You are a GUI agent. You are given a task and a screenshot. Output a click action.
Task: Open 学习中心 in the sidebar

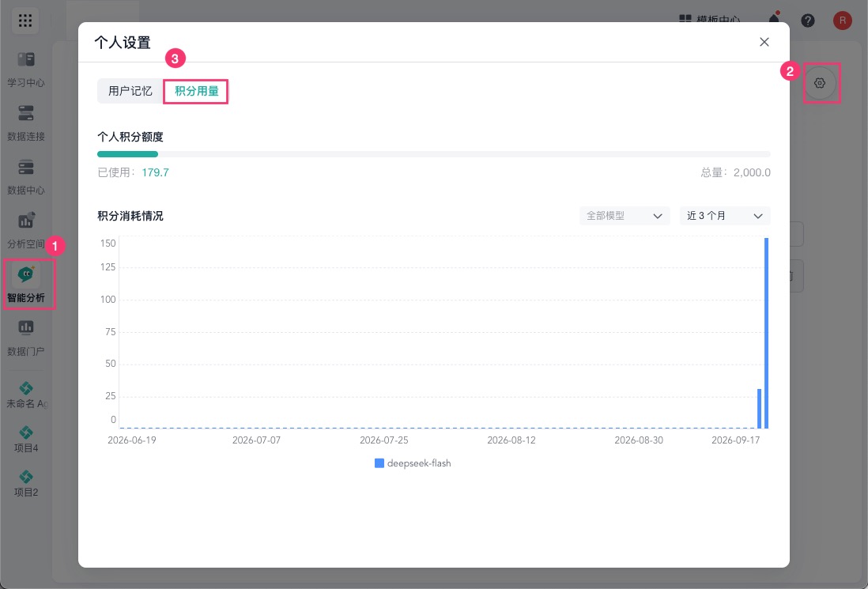(26, 70)
